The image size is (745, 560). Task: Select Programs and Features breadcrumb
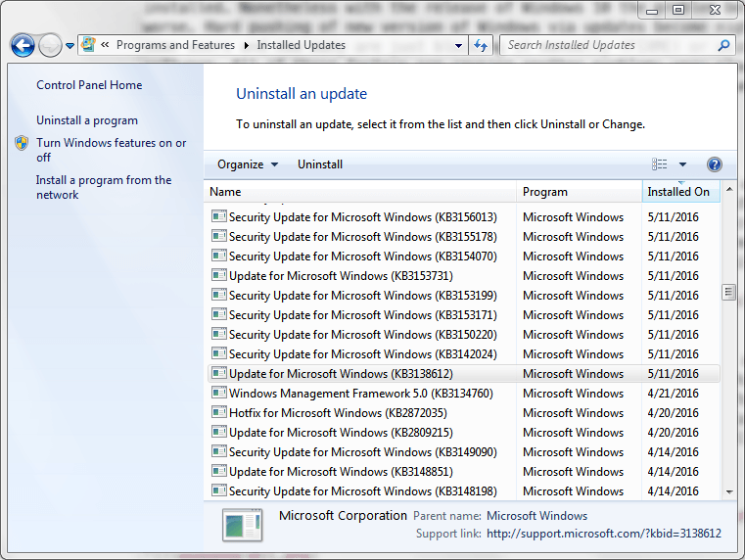pyautogui.click(x=175, y=45)
